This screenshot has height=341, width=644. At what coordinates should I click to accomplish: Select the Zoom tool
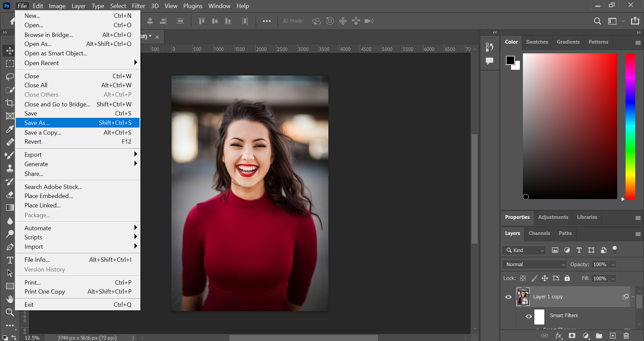coord(10,312)
